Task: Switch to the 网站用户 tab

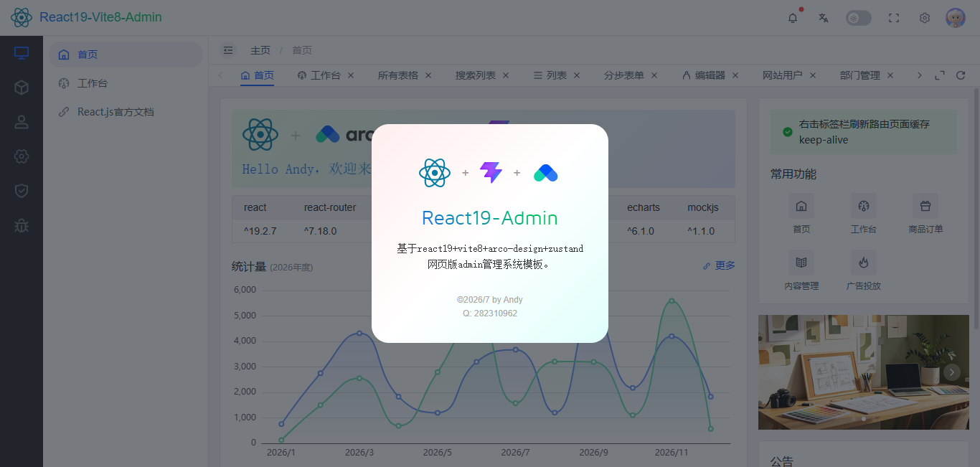Action: coord(783,75)
